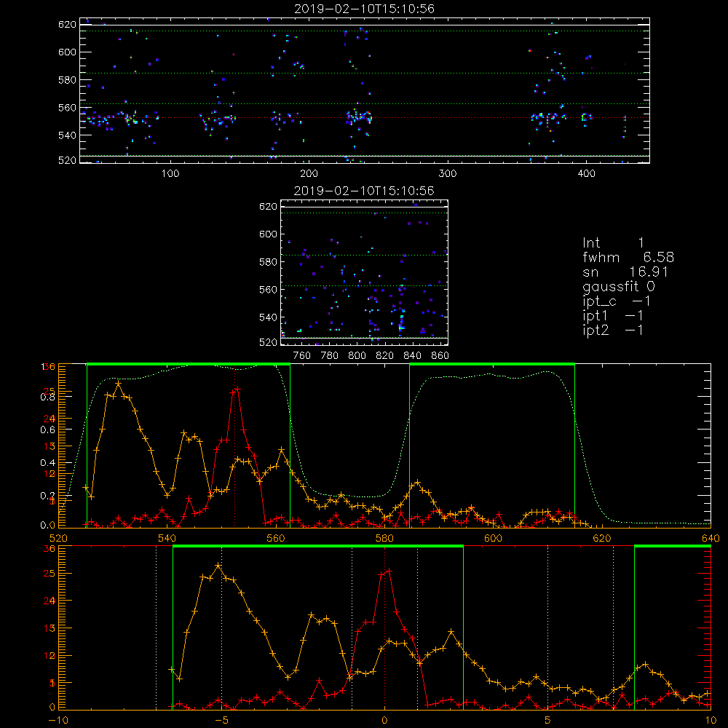Click x-axis label -5 of bottom plot

[221, 720]
